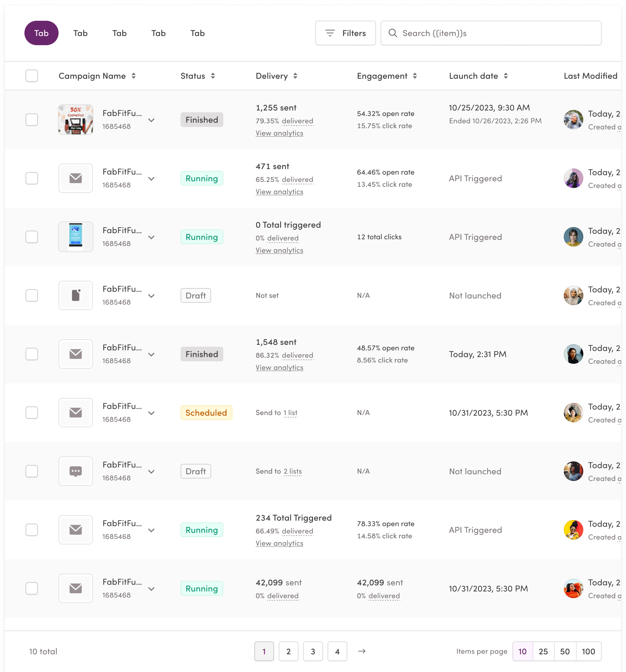Open the chevron dropdown on the Scheduled campaign
Image resolution: width=626 pixels, height=672 pixels.
151,413
